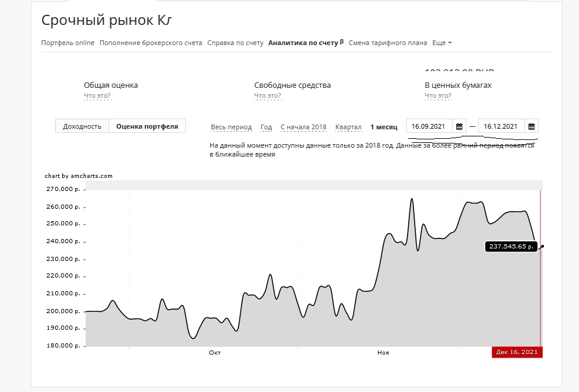
Task: Select the Оценка портфеля toggle view
Action: [x=147, y=126]
